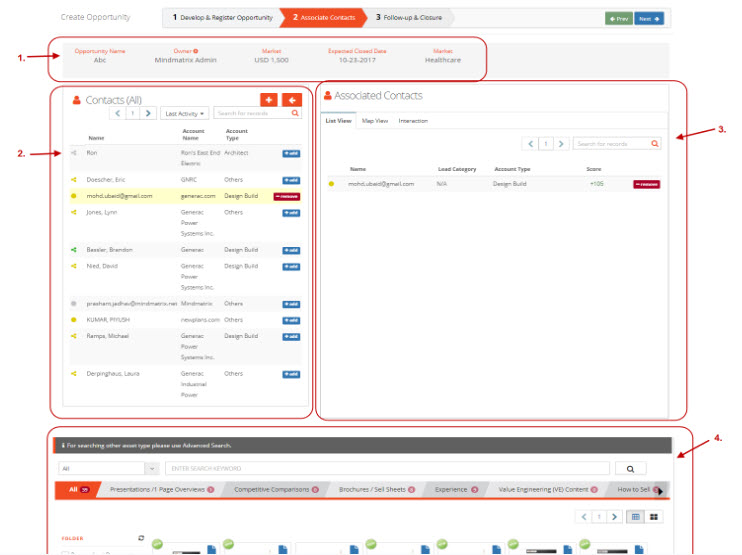
Task: Switch to Interaction tab
Action: pos(413,121)
